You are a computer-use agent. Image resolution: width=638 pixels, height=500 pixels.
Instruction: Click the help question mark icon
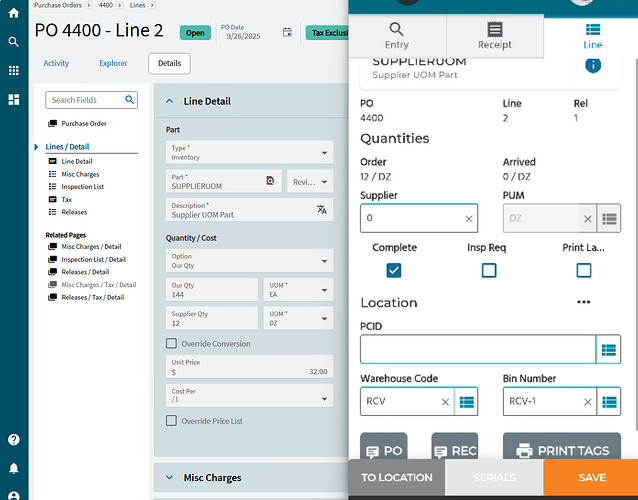14,440
